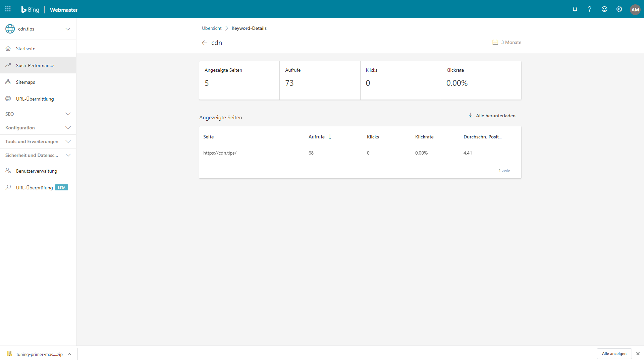Open the settings gear icon
Viewport: 644px width, 362px height.
[619, 9]
